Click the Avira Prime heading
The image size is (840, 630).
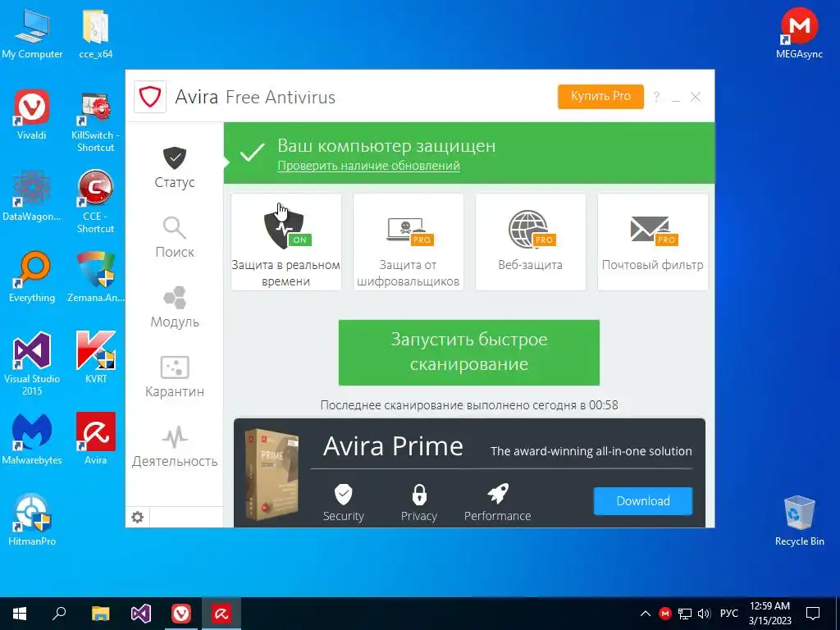(x=393, y=446)
